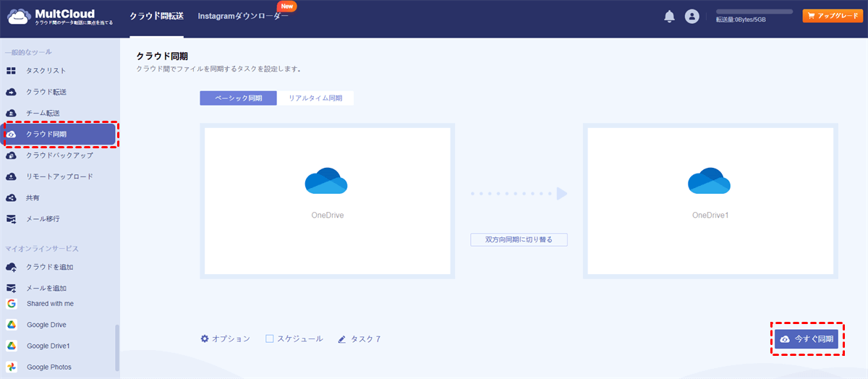The height and width of the screenshot is (379, 868).
Task: Open クラウド転送 in the sidebar
Action: tap(46, 92)
